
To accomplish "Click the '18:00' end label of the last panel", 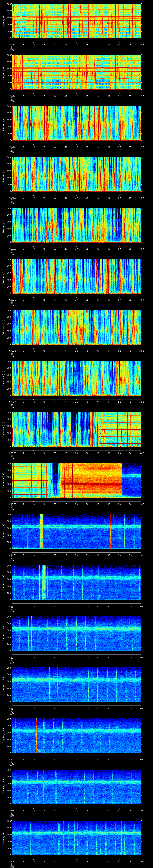I will coord(141,861).
